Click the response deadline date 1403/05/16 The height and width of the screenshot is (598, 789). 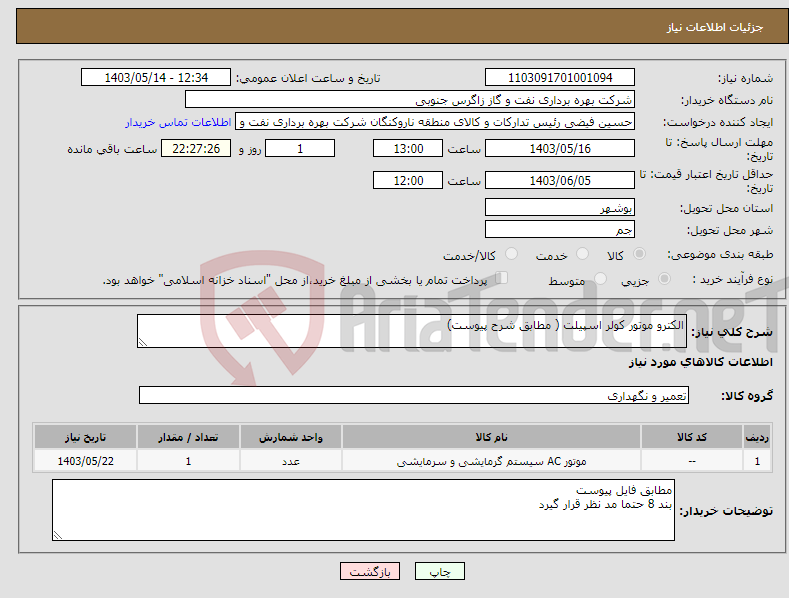point(560,148)
